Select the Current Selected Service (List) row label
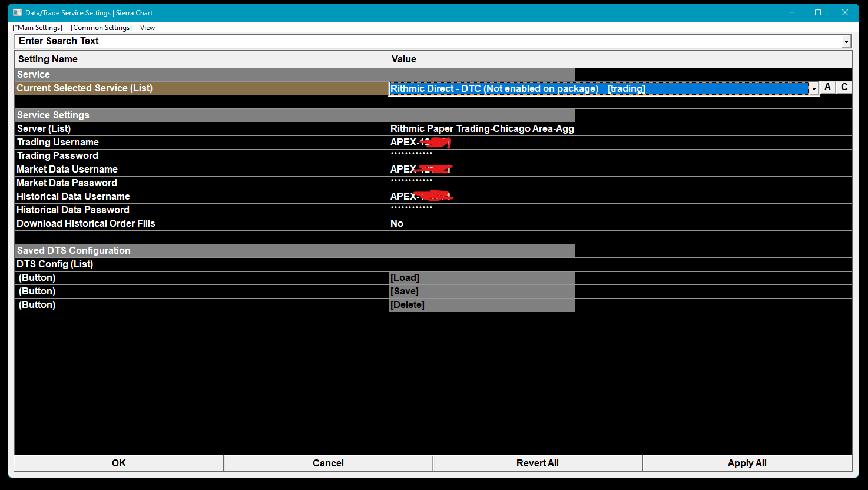 tap(201, 88)
